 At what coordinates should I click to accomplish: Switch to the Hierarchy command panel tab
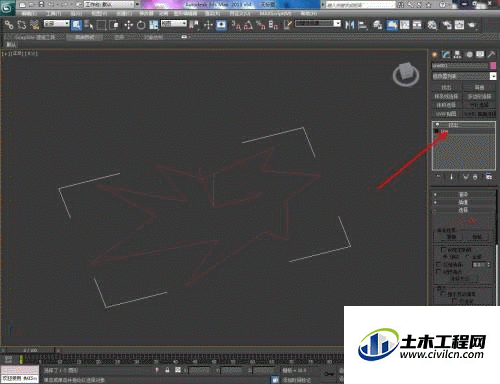tap(457, 54)
